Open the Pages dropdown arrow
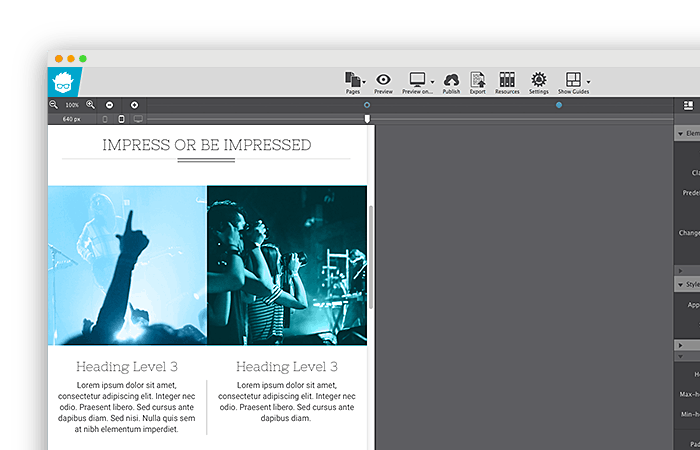The image size is (700, 450). (364, 82)
